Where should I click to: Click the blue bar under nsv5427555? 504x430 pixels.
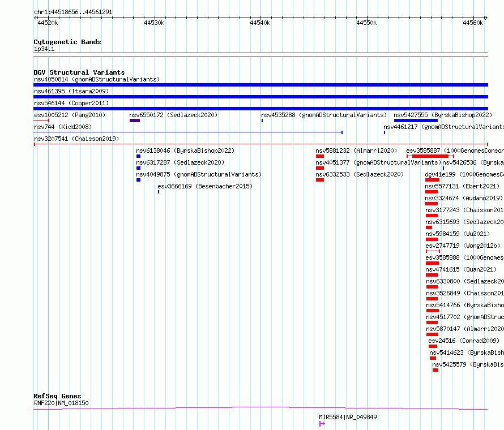pyautogui.click(x=416, y=121)
